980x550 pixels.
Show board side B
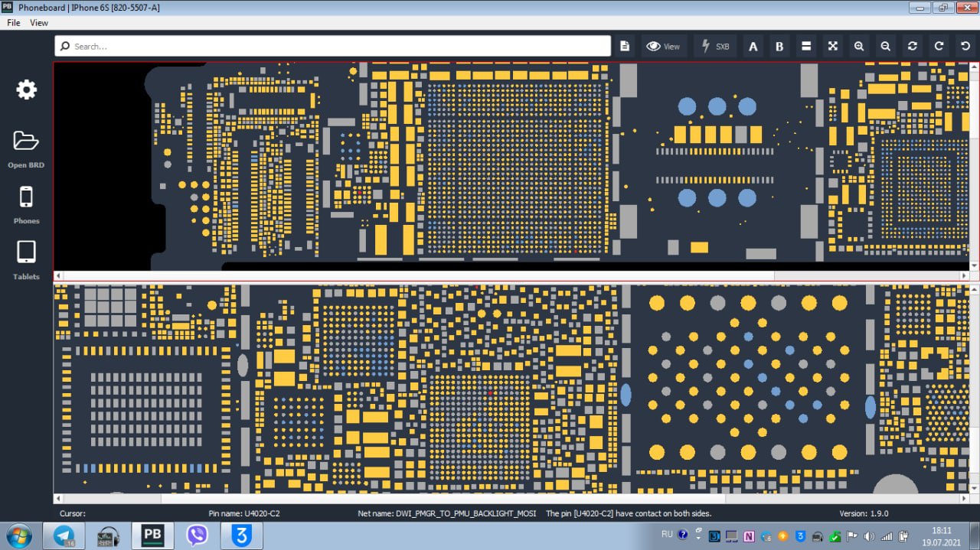(779, 46)
